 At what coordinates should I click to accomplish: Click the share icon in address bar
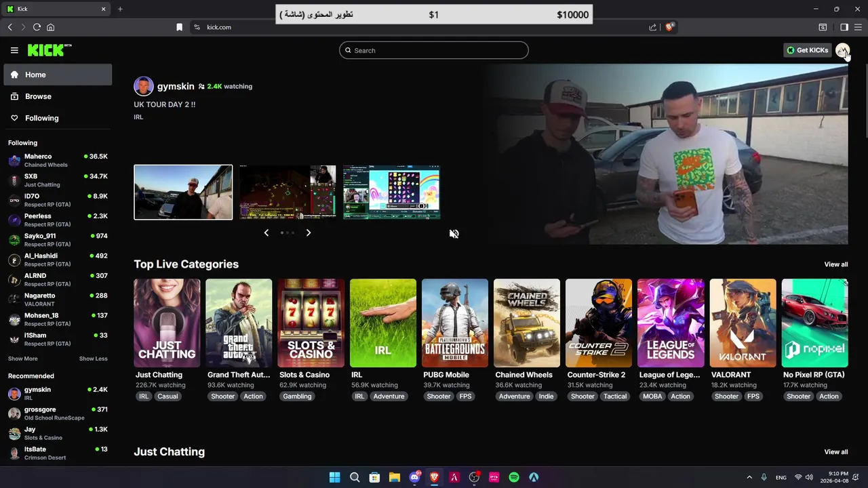652,27
